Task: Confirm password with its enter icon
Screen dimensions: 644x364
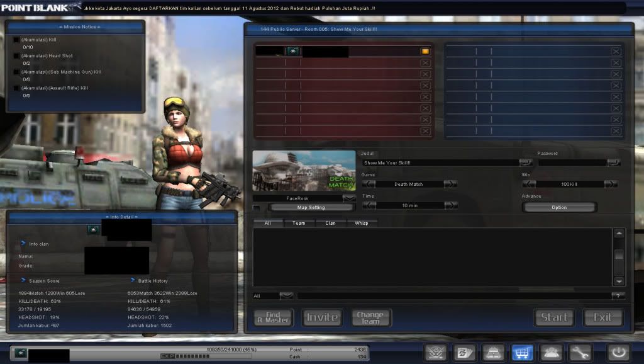Action: [614, 163]
